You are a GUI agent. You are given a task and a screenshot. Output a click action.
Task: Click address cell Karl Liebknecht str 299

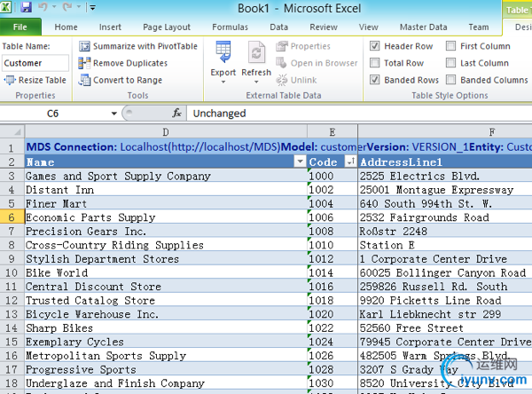445,314
